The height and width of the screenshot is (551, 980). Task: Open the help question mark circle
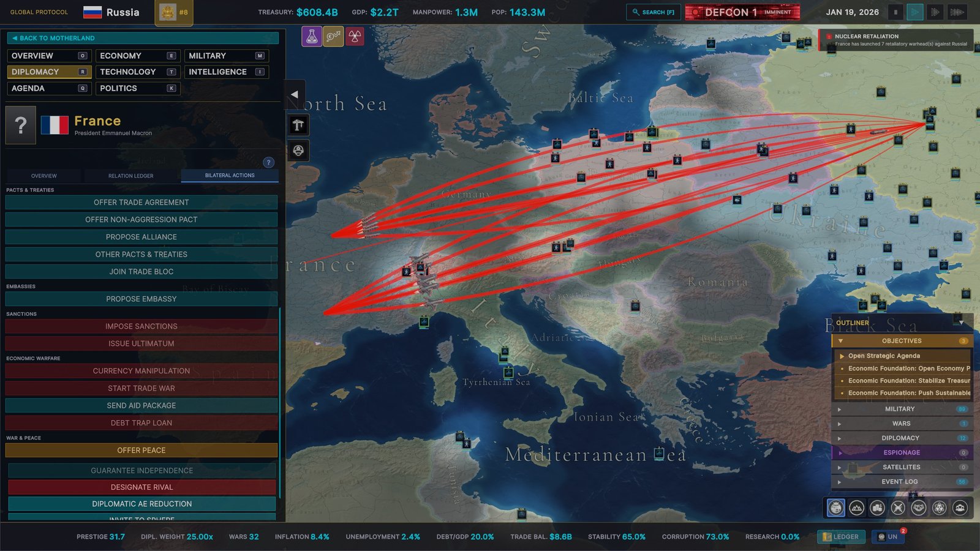pos(268,162)
